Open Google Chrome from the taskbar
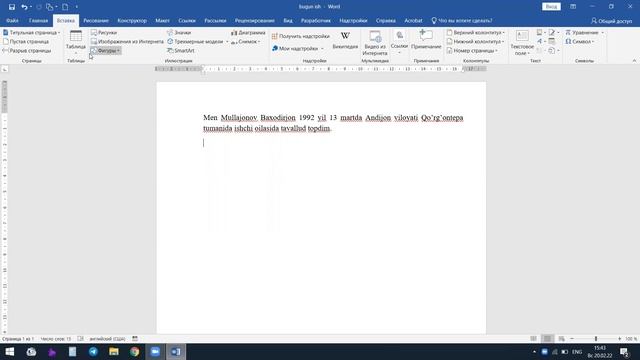640x360 pixels. 134,351
